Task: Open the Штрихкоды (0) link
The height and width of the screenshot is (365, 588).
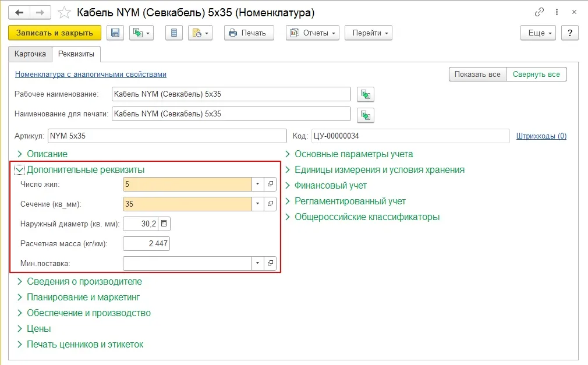Action: 541,136
